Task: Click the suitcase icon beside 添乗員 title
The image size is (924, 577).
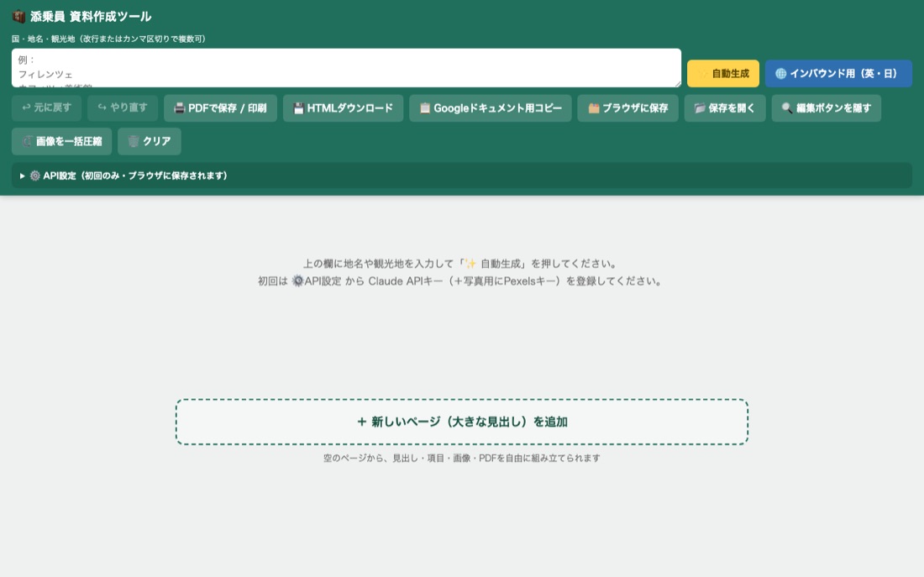Action: point(18,17)
